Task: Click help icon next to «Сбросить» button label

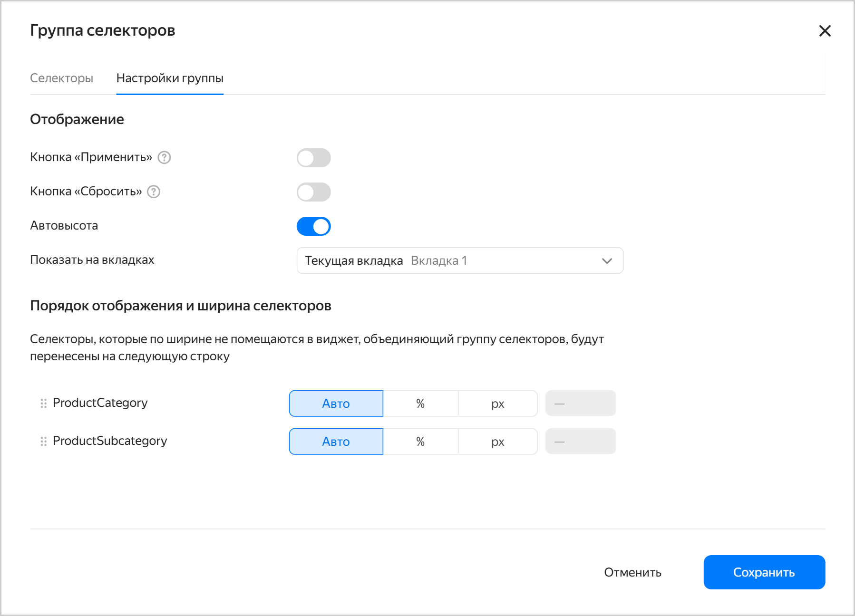Action: coord(154,192)
